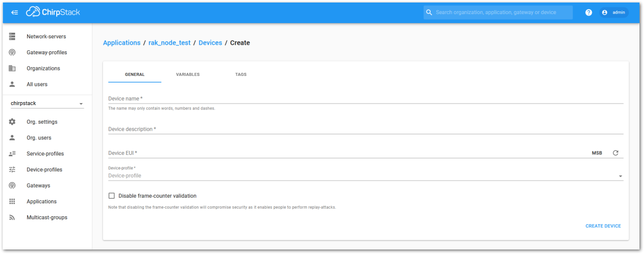644x254 pixels.
Task: Enable Disable frame-counter validation checkbox
Action: point(112,196)
